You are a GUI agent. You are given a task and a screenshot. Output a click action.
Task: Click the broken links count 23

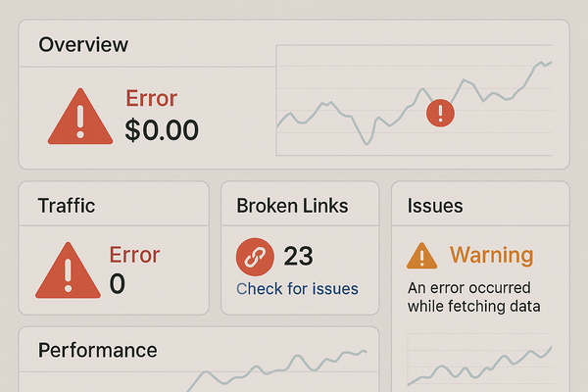pos(298,256)
